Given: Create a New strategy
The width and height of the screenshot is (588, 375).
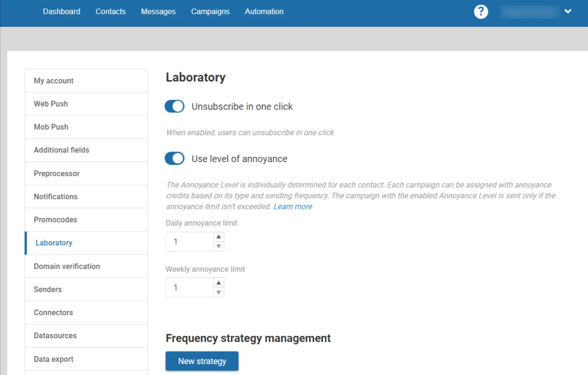Looking at the screenshot, I should pos(202,361).
